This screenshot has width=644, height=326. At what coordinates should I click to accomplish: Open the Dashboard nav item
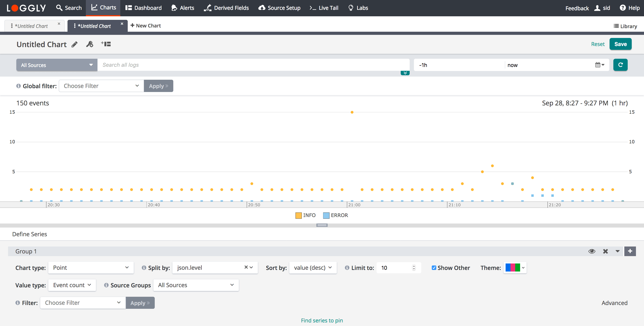pos(144,8)
